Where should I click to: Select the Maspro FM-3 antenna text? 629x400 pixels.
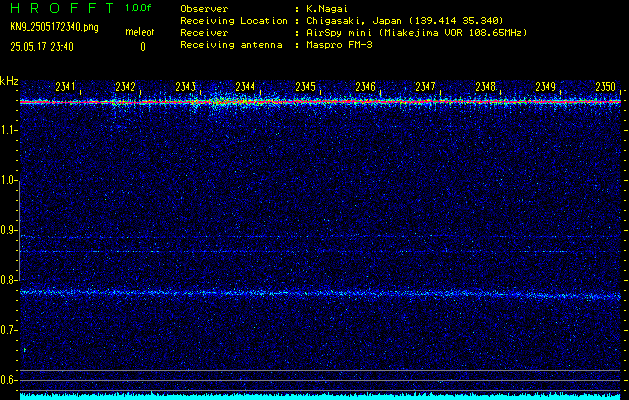[339, 45]
